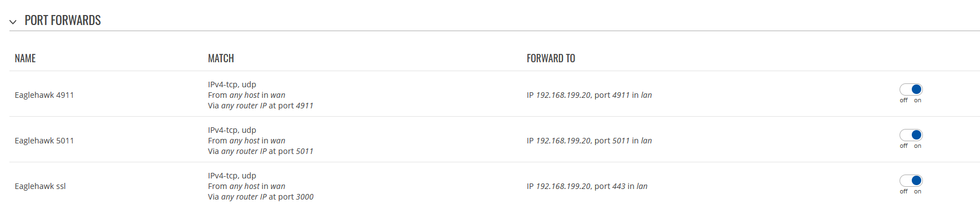Select the MATCH column header
980x204 pixels.
[221, 58]
